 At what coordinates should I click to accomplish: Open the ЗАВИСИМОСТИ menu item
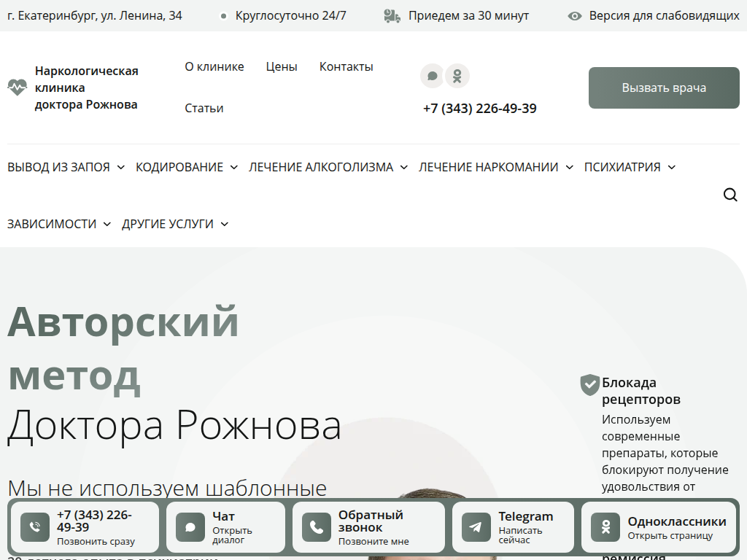tap(52, 224)
